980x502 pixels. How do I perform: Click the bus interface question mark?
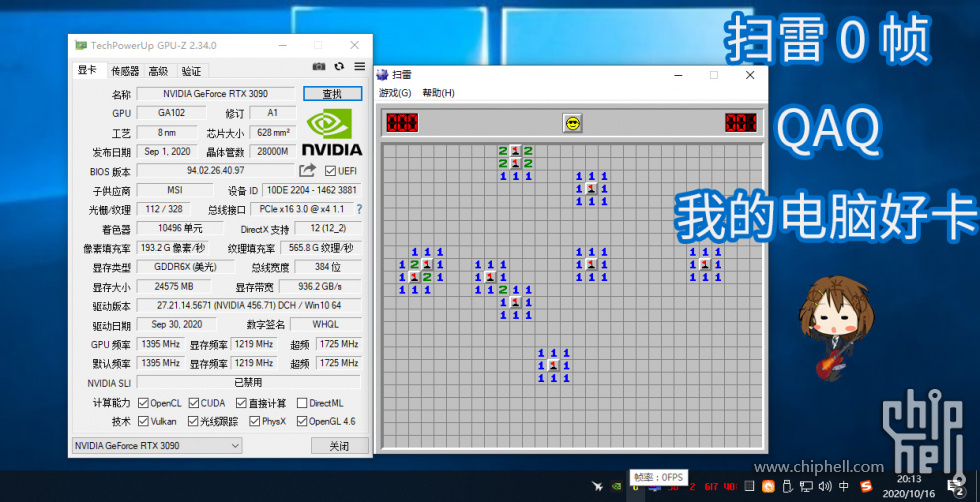tap(359, 209)
